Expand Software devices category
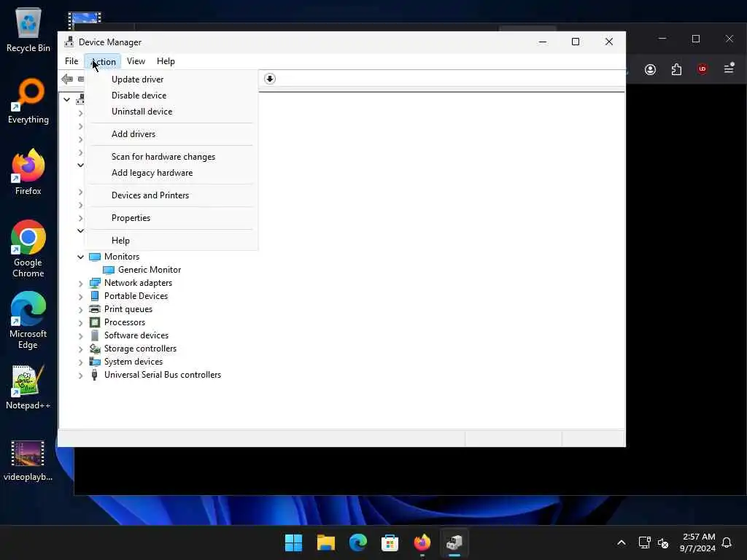This screenshot has width=747, height=560. pyautogui.click(x=80, y=335)
